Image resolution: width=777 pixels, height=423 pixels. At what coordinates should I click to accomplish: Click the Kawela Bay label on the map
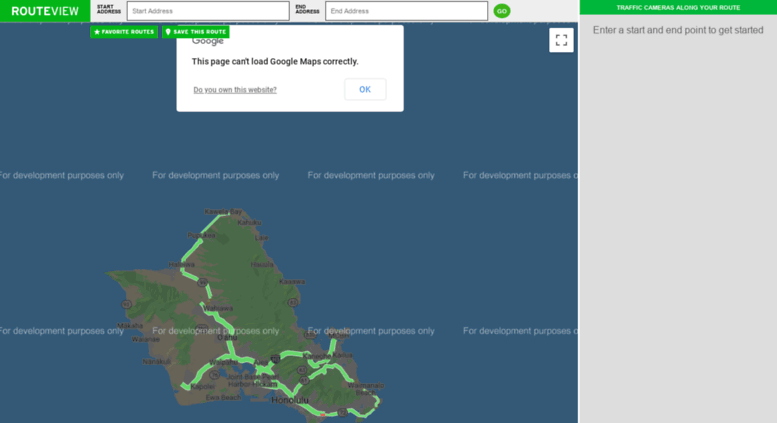pos(223,212)
